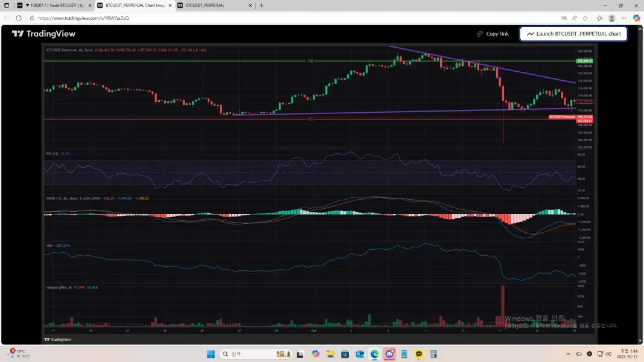
Task: Click the TradingView logo in header
Action: click(x=43, y=34)
